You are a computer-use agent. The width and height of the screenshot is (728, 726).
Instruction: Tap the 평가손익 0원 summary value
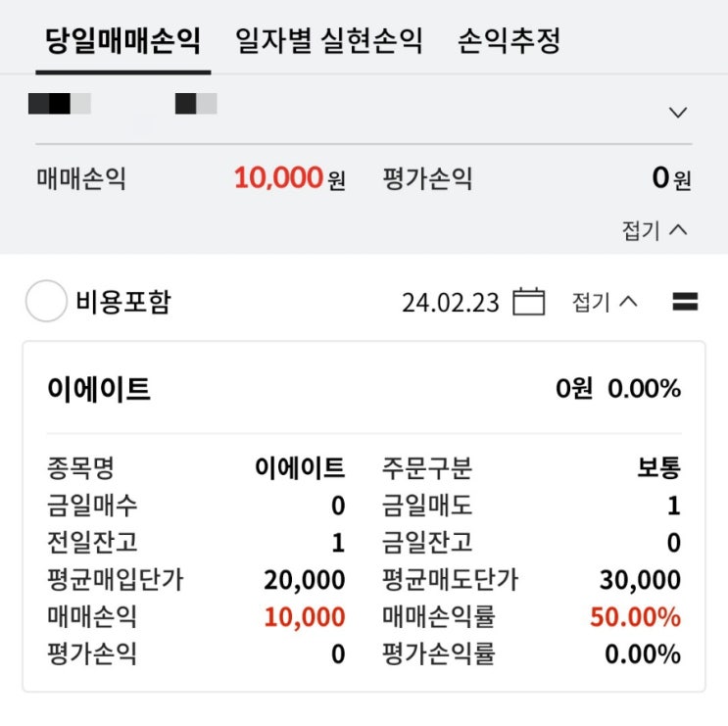pos(671,179)
